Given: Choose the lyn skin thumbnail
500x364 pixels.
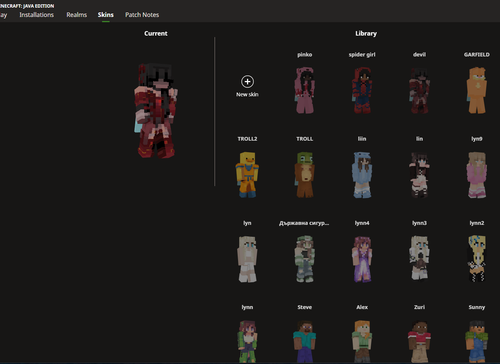Looking at the screenshot, I should click(247, 259).
